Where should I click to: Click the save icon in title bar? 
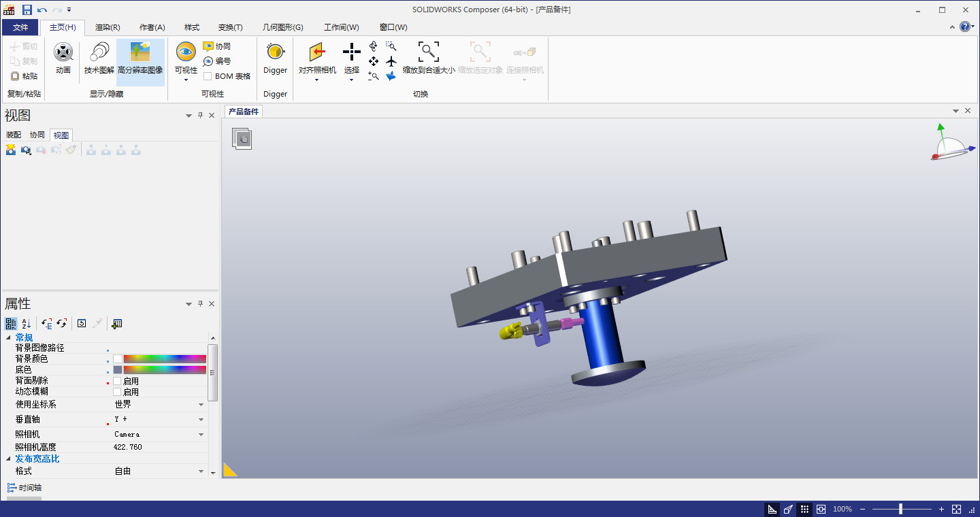pos(27,10)
